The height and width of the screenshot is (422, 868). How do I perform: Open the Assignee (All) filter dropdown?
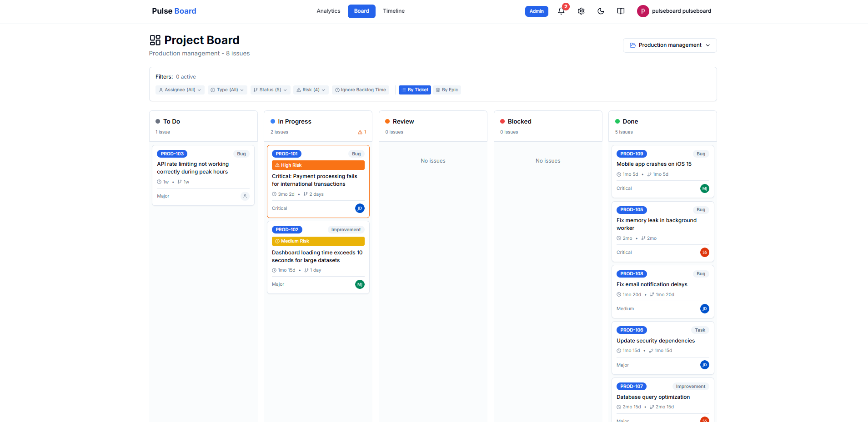coord(180,89)
